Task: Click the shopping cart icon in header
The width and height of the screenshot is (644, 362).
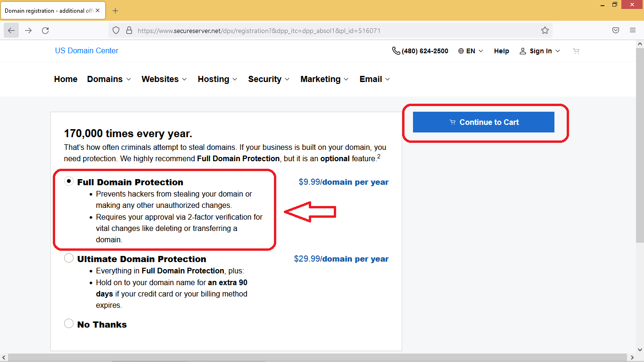Action: click(x=576, y=51)
